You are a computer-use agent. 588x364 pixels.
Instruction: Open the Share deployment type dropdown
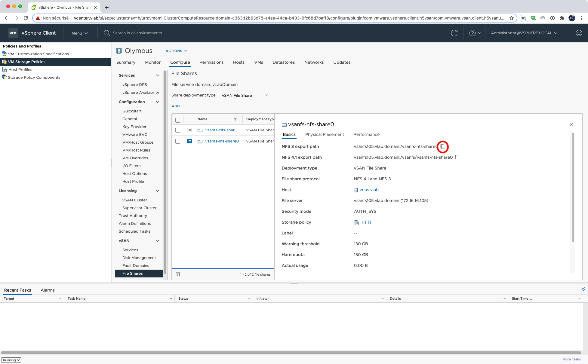pyautogui.click(x=245, y=96)
